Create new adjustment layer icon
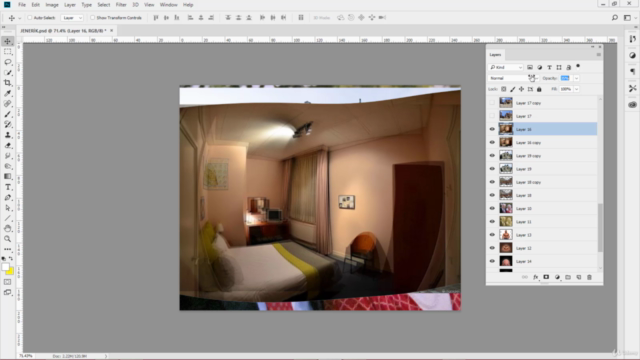The image size is (640, 360). coord(557,277)
